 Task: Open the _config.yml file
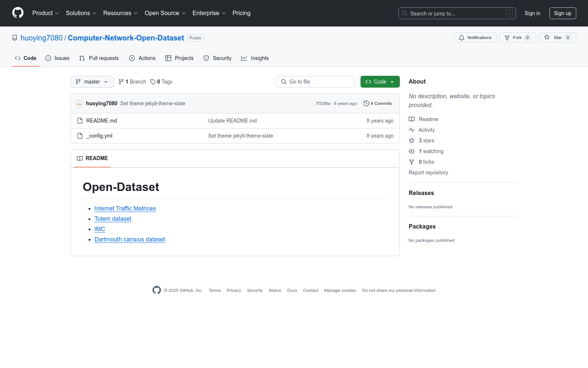pos(99,136)
